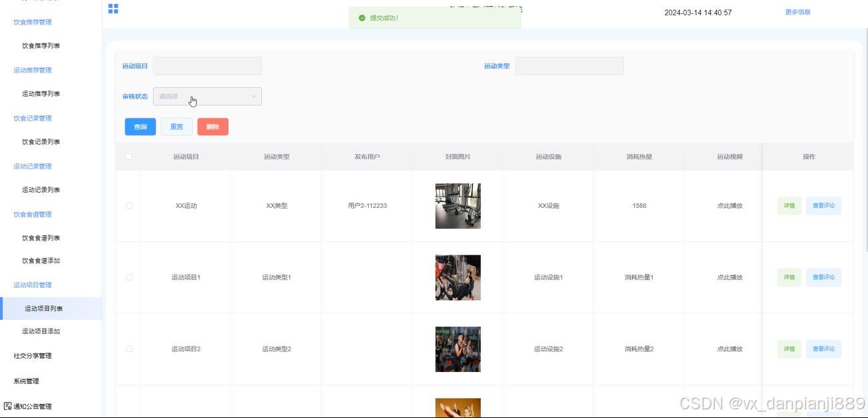Check the checkbox for XX运动 row
868x418 pixels.
point(129,205)
